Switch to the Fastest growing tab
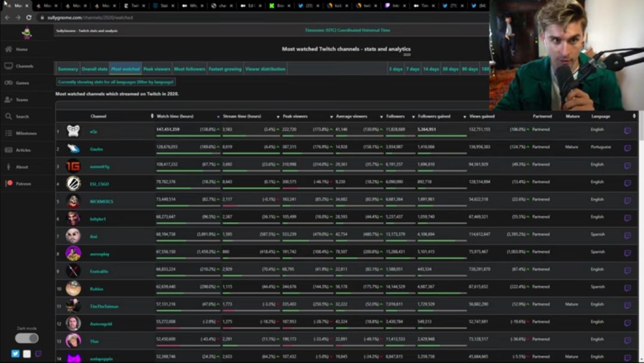Image resolution: width=644 pixels, height=363 pixels. point(225,69)
